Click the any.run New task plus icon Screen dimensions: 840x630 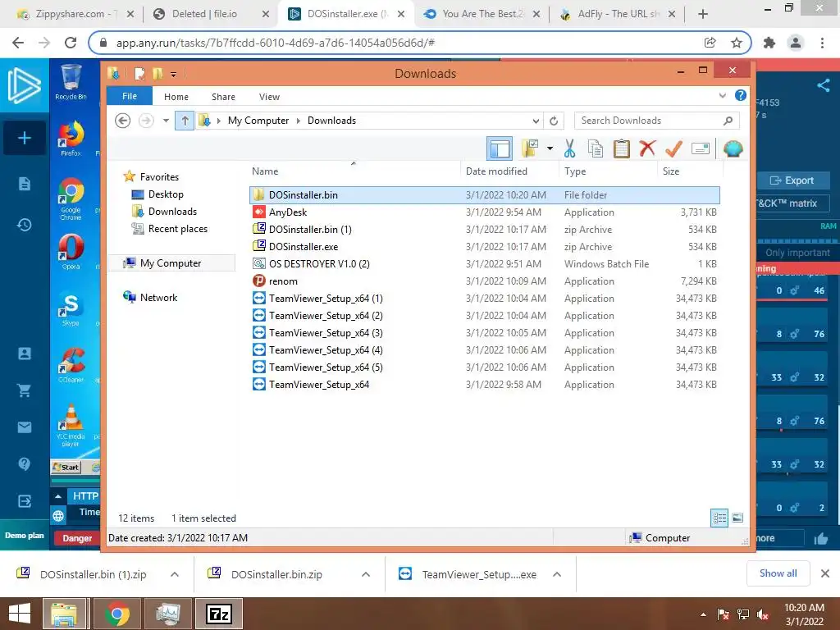point(24,138)
